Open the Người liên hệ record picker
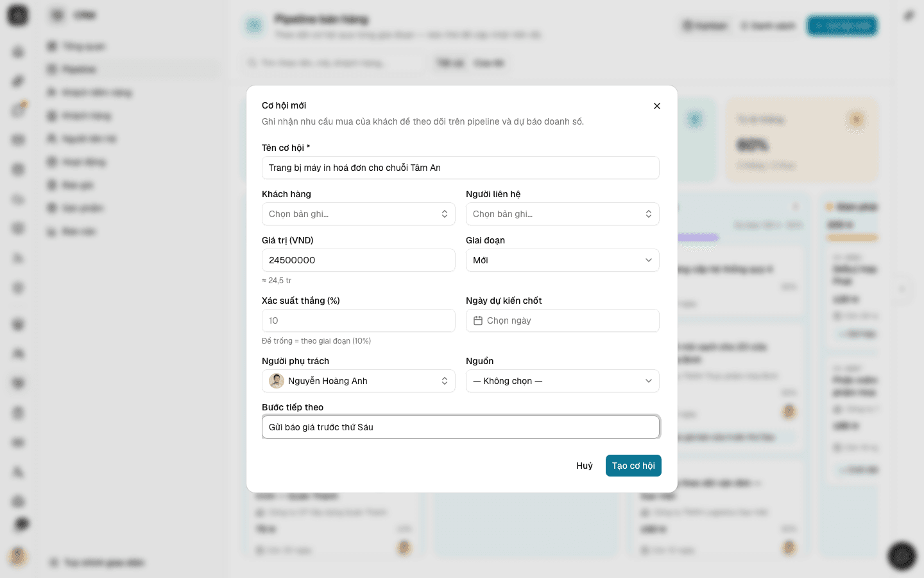This screenshot has height=578, width=924. (562, 214)
